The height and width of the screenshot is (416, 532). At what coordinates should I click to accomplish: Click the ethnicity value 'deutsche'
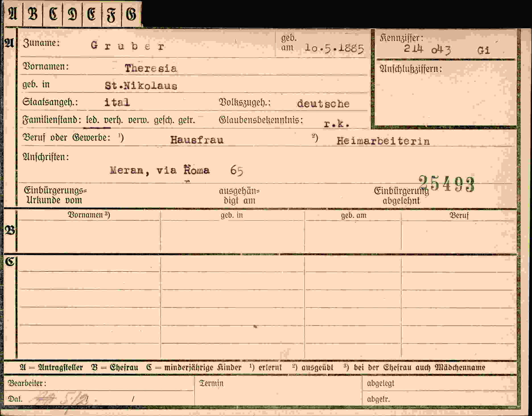[323, 104]
